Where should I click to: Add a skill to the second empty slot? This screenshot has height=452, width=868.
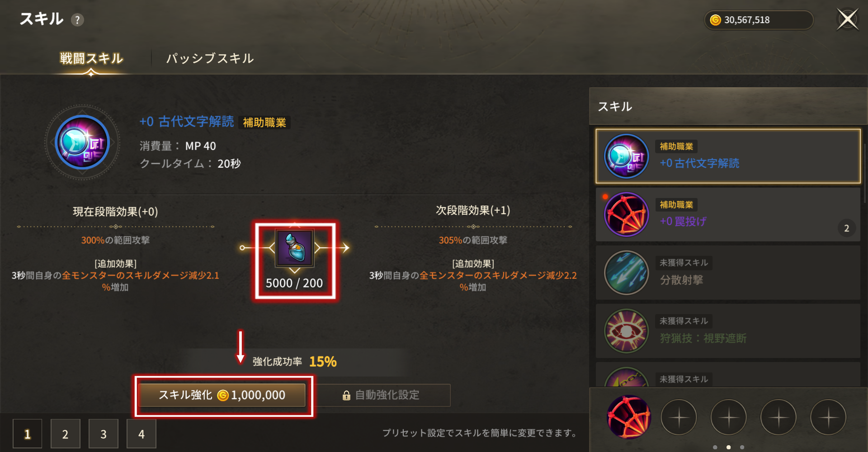click(x=729, y=417)
